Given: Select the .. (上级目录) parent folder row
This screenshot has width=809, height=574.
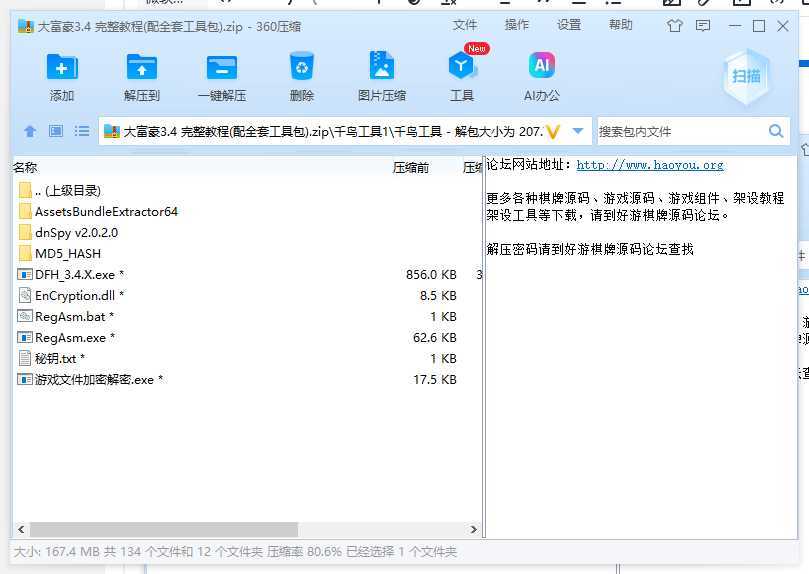Looking at the screenshot, I should click(x=248, y=191).
